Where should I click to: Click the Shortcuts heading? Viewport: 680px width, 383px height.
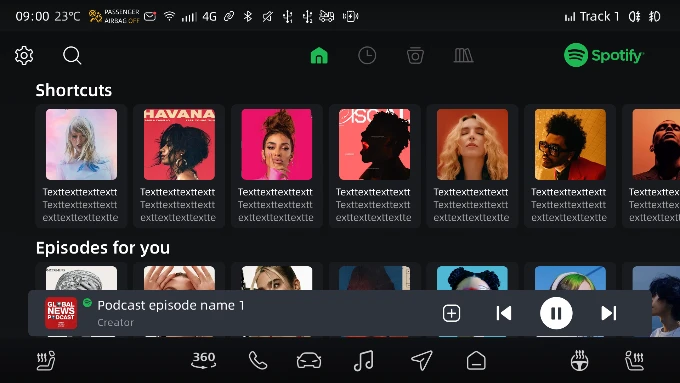74,90
